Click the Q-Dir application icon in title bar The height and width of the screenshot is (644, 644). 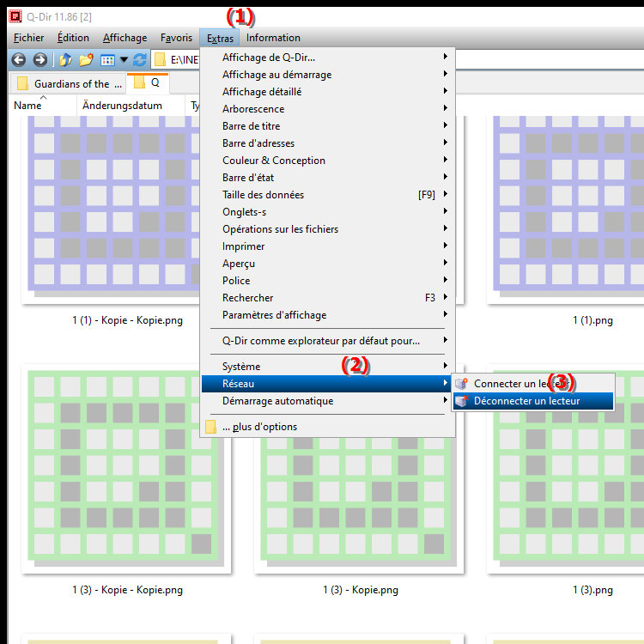[15, 17]
